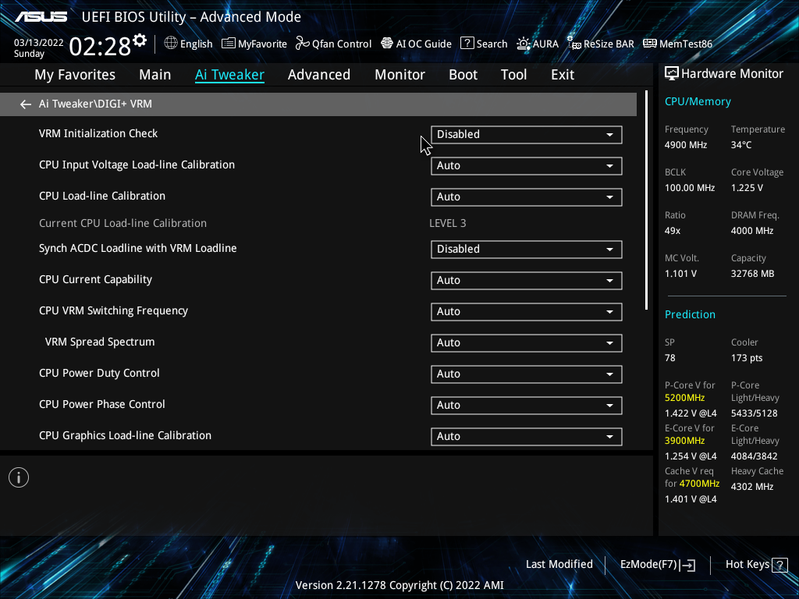Go back using the left arrow icon
Viewport: 799px width, 599px height.
point(25,104)
